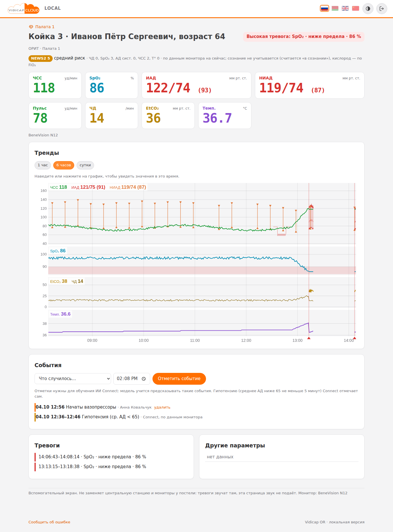This screenshot has width=393, height=532.
Task: Open the Что случилось… dropdown
Action: pos(73,379)
